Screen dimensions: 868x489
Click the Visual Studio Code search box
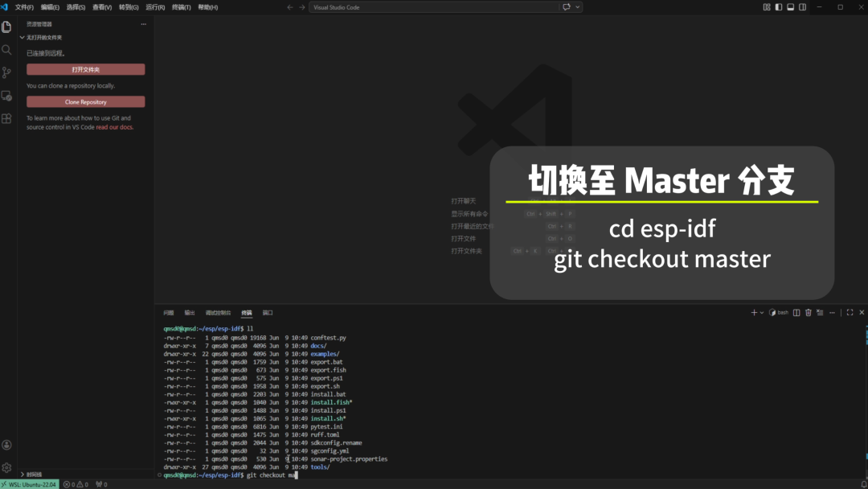pyautogui.click(x=434, y=7)
